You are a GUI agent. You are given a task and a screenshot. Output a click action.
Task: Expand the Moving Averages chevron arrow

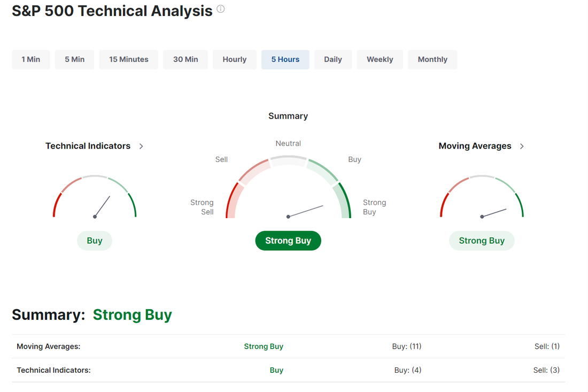[522, 147]
